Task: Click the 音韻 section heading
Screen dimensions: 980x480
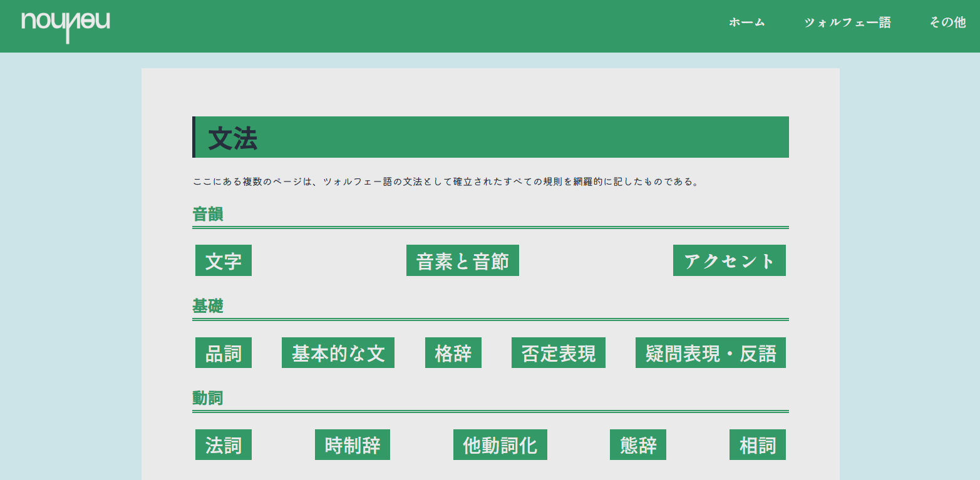Action: (208, 215)
